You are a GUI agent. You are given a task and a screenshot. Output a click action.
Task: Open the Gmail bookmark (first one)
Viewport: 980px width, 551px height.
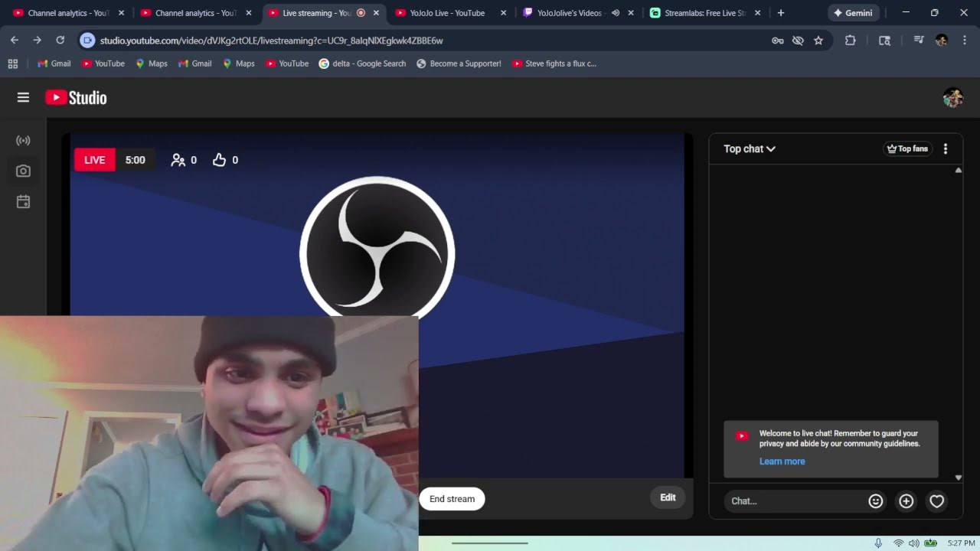pos(54,64)
